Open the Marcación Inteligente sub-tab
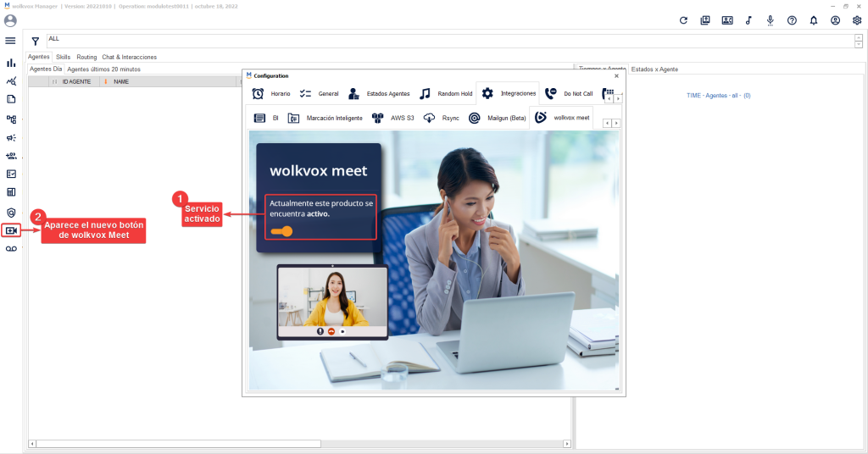The width and height of the screenshot is (868, 454). (x=325, y=119)
